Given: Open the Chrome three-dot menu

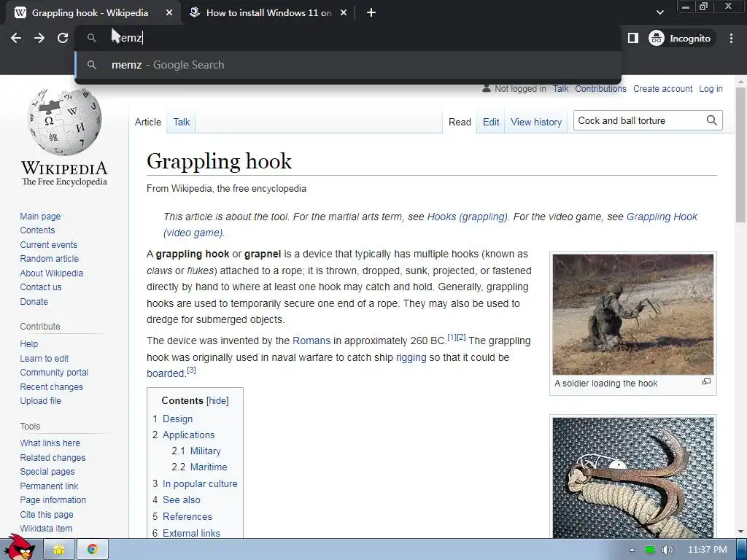Looking at the screenshot, I should point(731,38).
